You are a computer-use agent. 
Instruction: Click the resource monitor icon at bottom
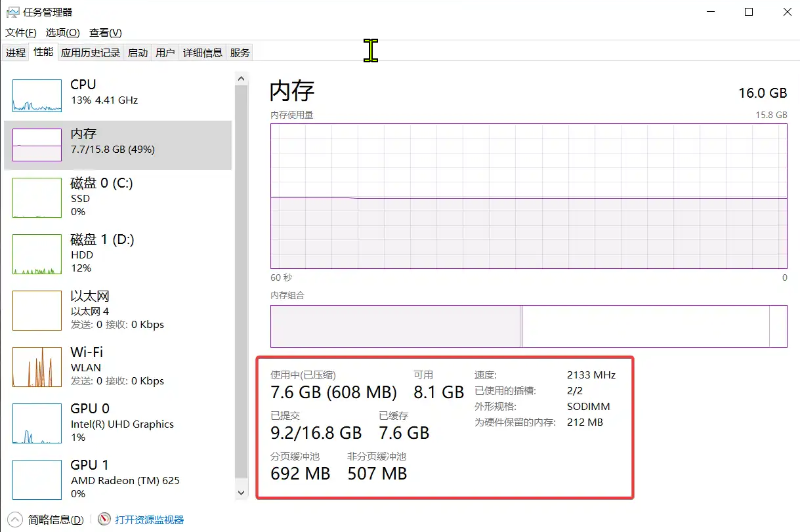coord(104,520)
